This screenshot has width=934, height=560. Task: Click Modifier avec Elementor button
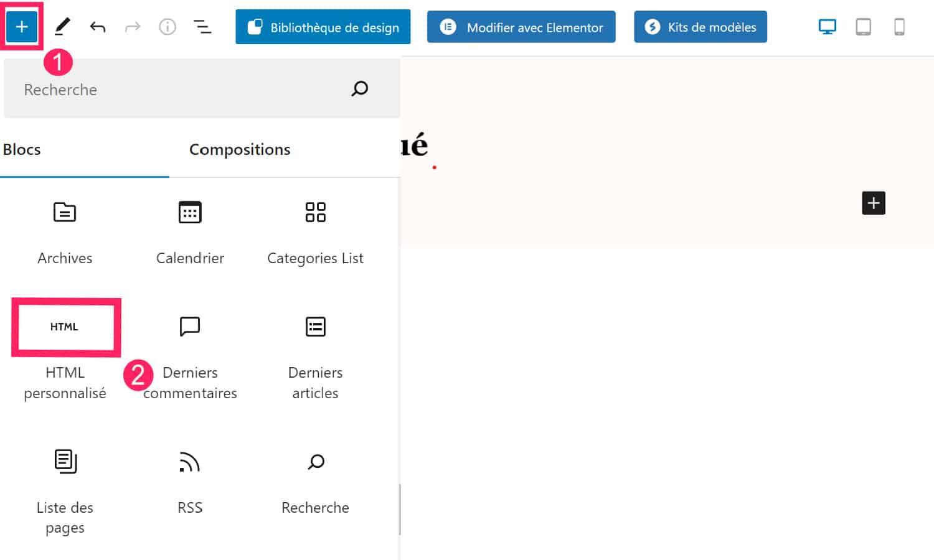(521, 27)
